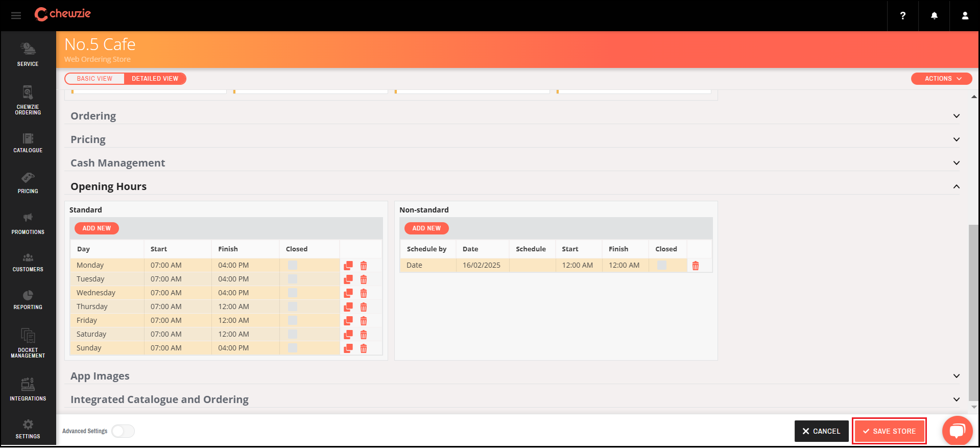Switch to Basic View

click(x=94, y=79)
